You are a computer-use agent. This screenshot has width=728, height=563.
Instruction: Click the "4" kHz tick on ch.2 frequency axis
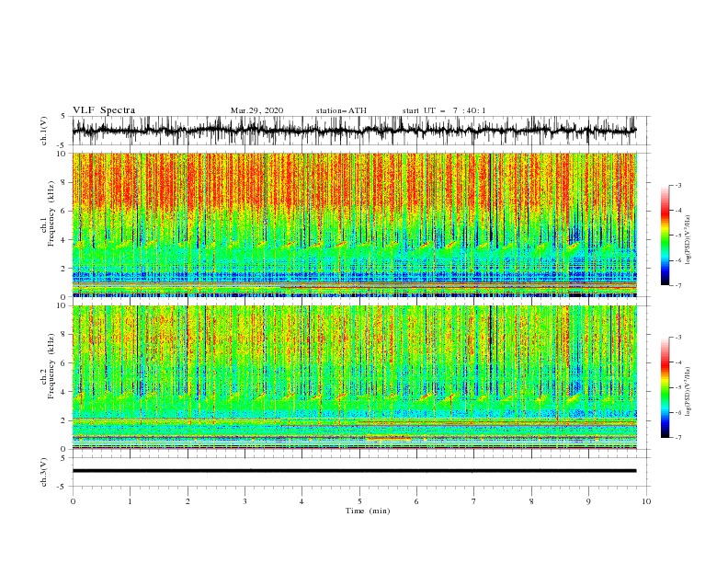click(64, 392)
